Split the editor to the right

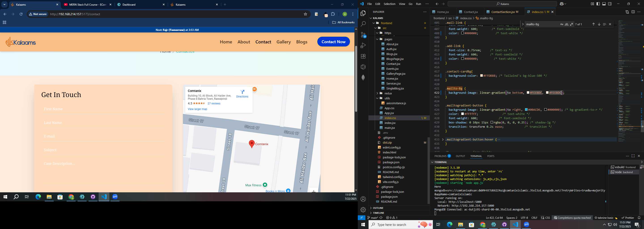pos(633,12)
